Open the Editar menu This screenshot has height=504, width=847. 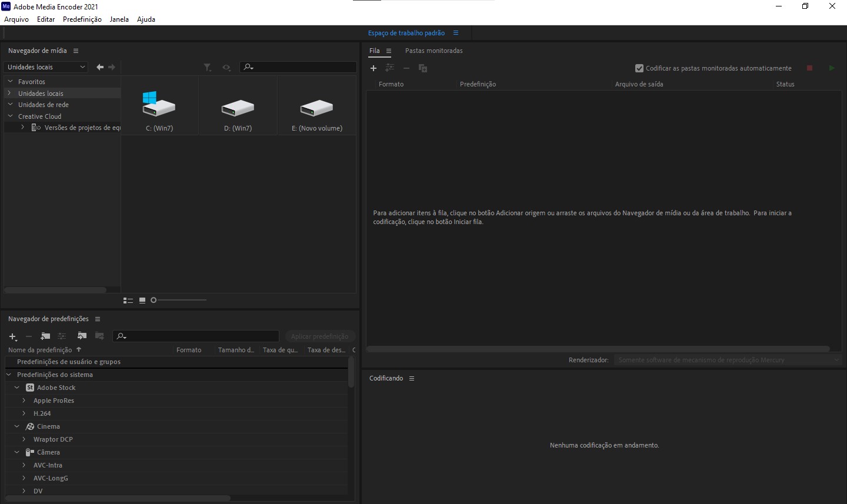pyautogui.click(x=46, y=19)
